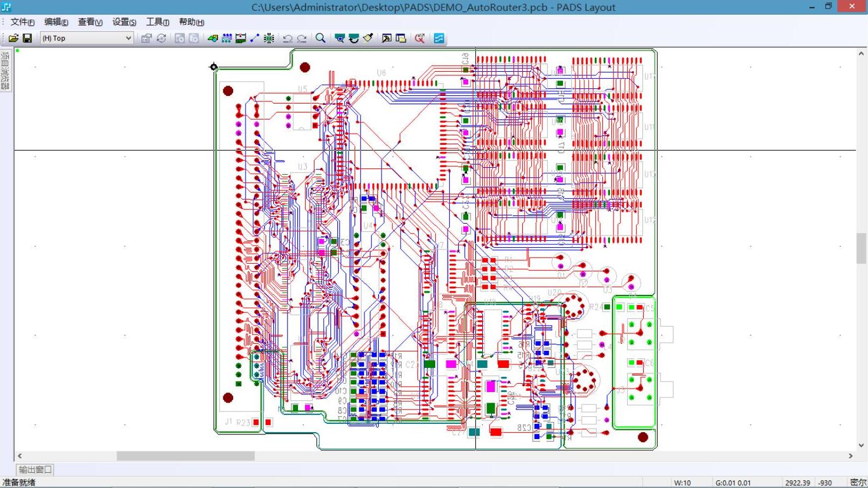Click the PADS Router link icon
This screenshot has width=868, height=488.
point(439,38)
